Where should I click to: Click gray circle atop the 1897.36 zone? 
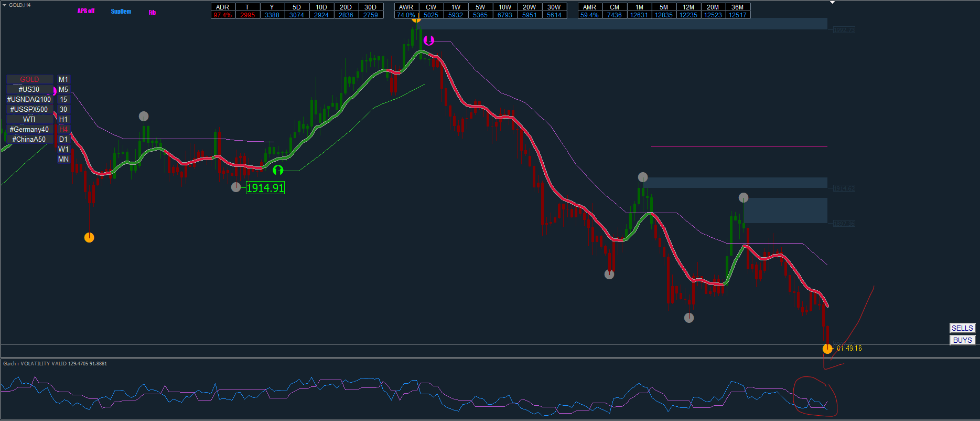744,198
